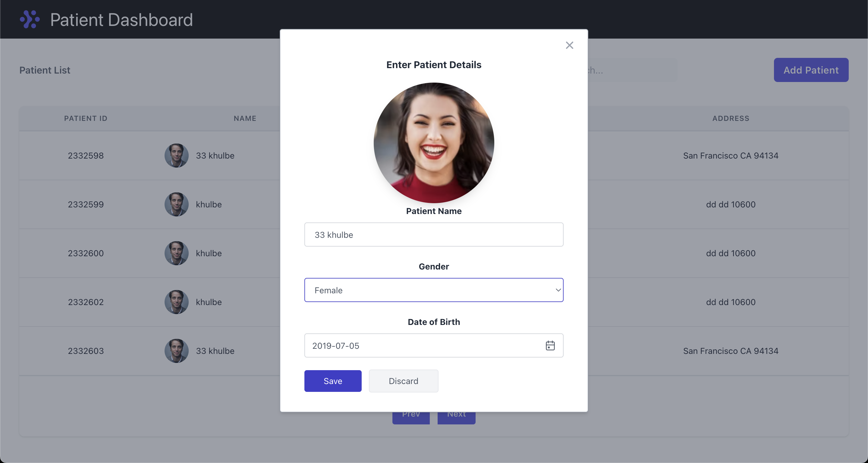868x463 pixels.
Task: Go to previous page with Prev
Action: click(x=411, y=418)
